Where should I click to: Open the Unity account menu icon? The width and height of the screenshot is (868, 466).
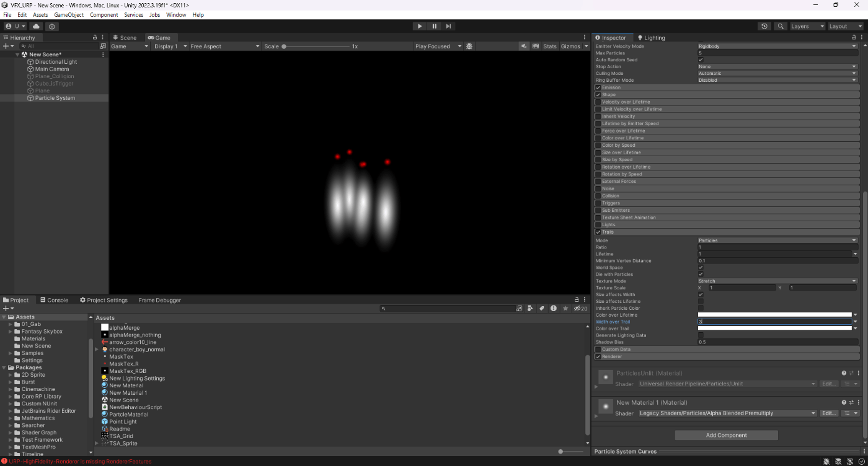click(15, 27)
